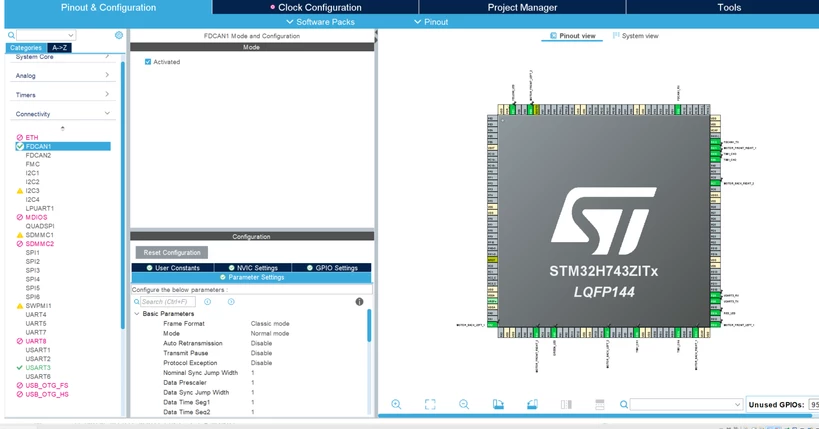Open the Pinout dropdown menu

[431, 22]
